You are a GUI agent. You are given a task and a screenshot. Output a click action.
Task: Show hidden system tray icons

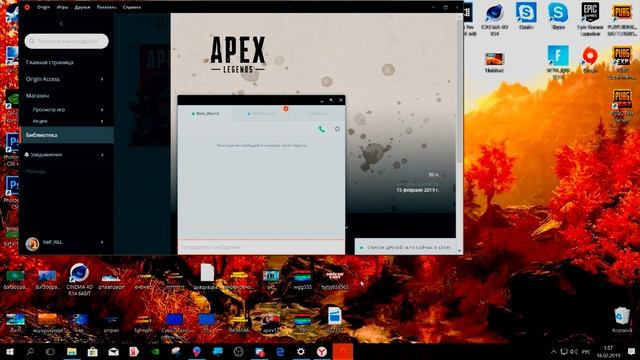[553, 352]
